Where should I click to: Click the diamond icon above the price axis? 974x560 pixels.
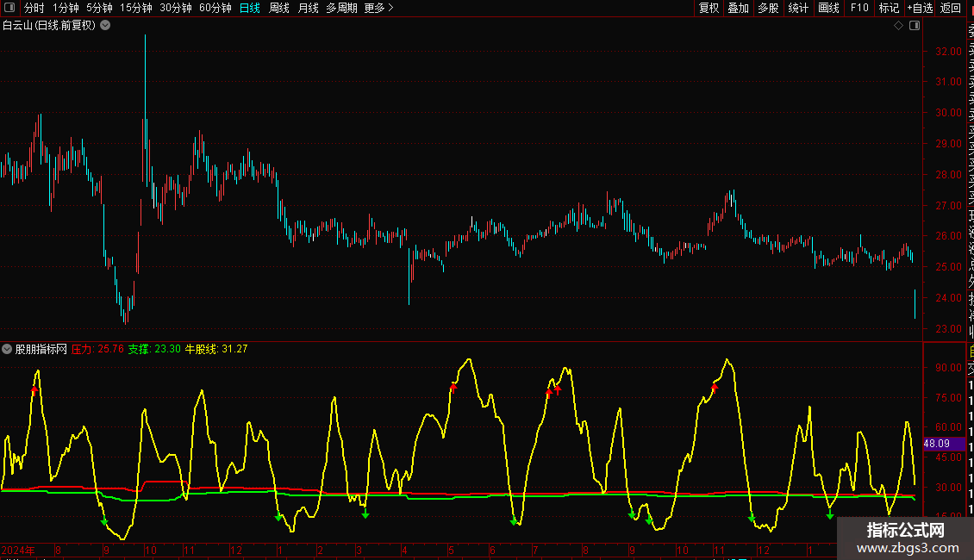tap(898, 26)
